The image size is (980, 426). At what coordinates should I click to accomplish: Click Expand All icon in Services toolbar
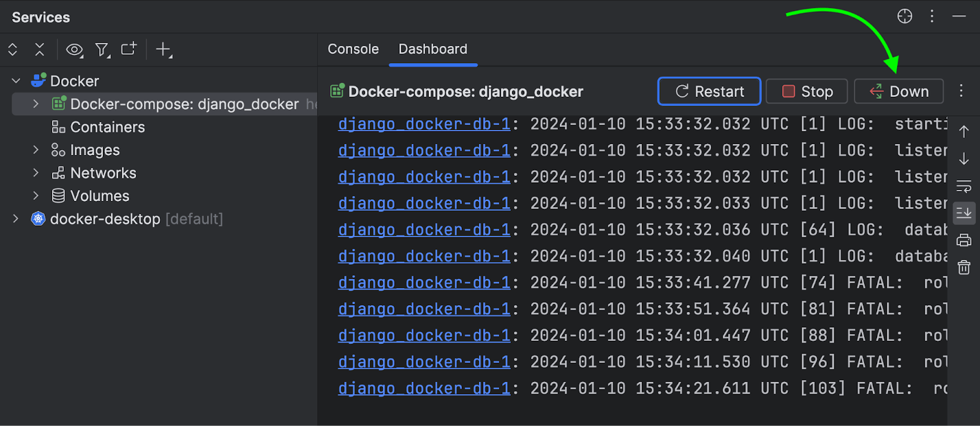click(13, 50)
